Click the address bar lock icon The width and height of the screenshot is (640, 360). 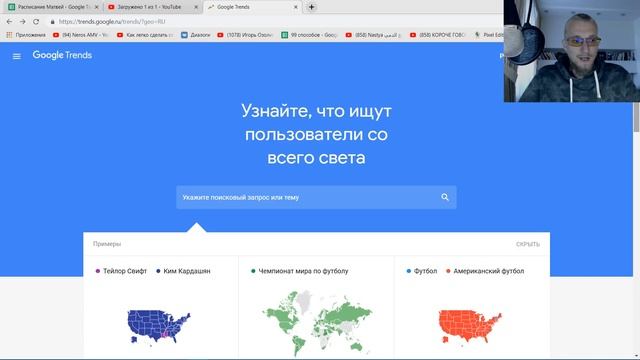(52, 22)
